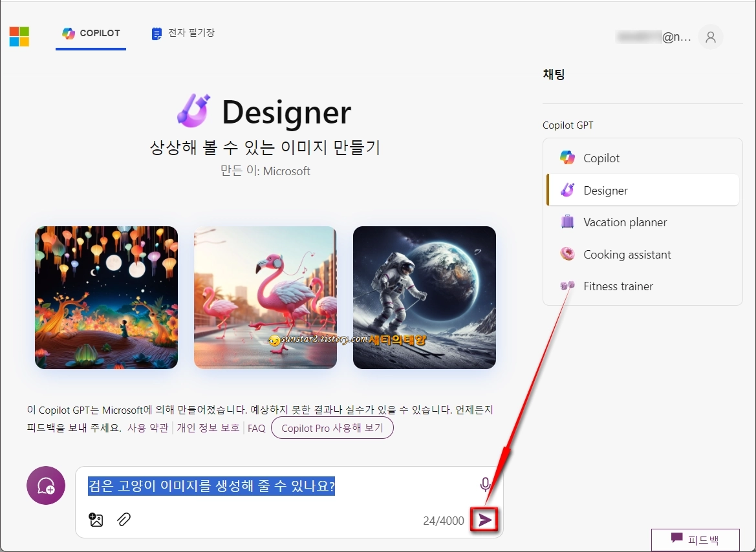Image resolution: width=756 pixels, height=552 pixels.
Task: Open Copilot Pro 사용해 보기
Action: tap(332, 428)
